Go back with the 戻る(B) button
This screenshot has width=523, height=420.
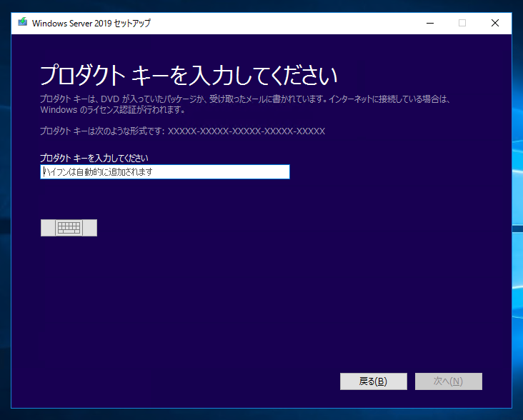tap(373, 381)
